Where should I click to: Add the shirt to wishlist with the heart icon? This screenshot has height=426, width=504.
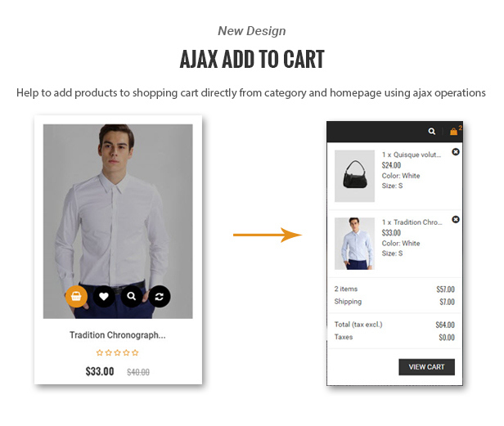click(104, 296)
